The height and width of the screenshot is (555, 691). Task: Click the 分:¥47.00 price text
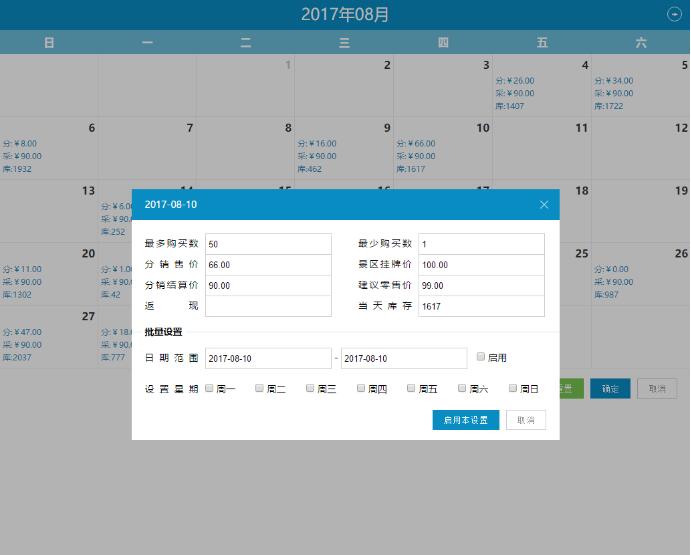point(22,332)
